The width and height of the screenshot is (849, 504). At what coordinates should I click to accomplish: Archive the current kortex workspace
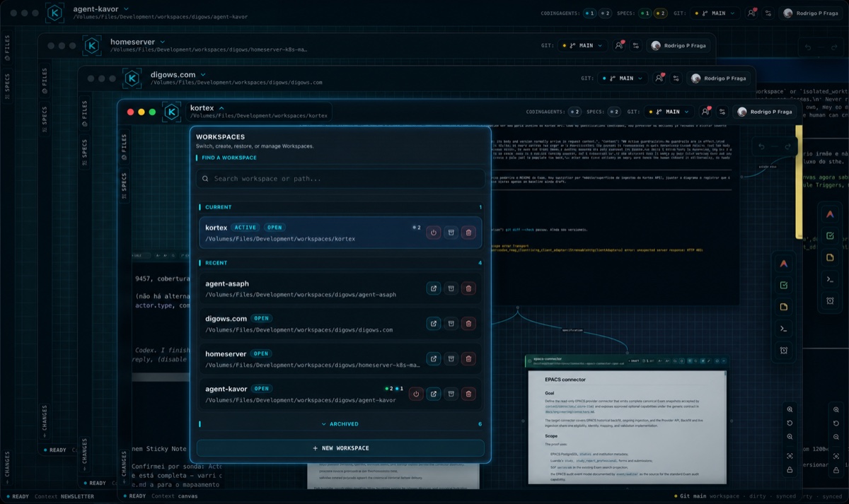pyautogui.click(x=451, y=233)
